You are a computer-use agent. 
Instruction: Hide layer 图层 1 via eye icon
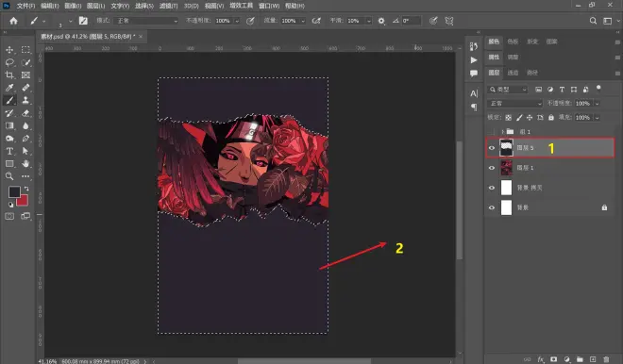tap(492, 168)
